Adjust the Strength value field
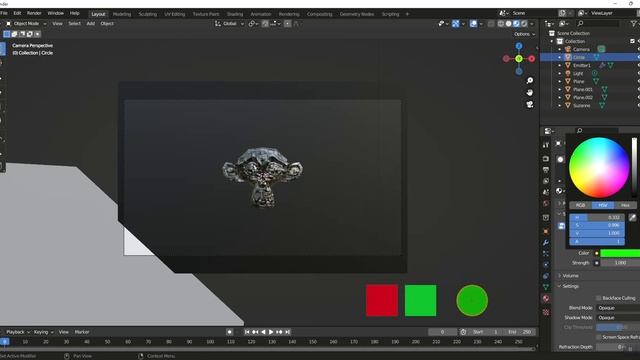 coord(620,263)
